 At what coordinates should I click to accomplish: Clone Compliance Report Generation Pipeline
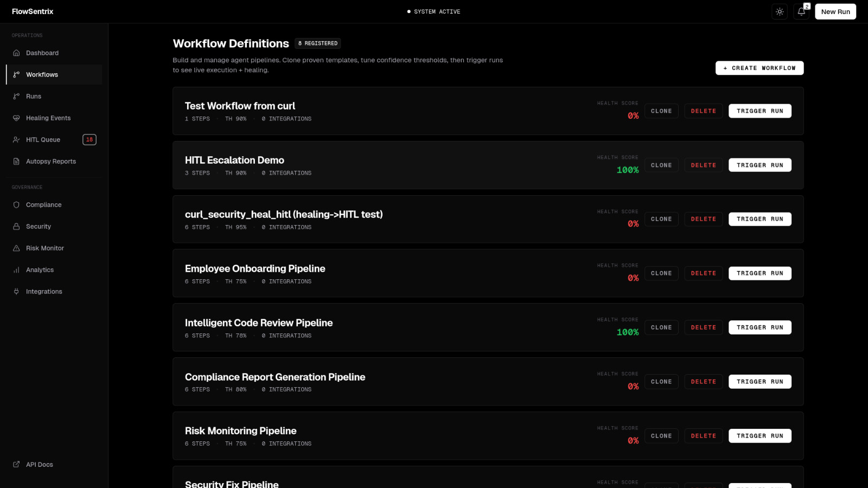click(x=661, y=382)
